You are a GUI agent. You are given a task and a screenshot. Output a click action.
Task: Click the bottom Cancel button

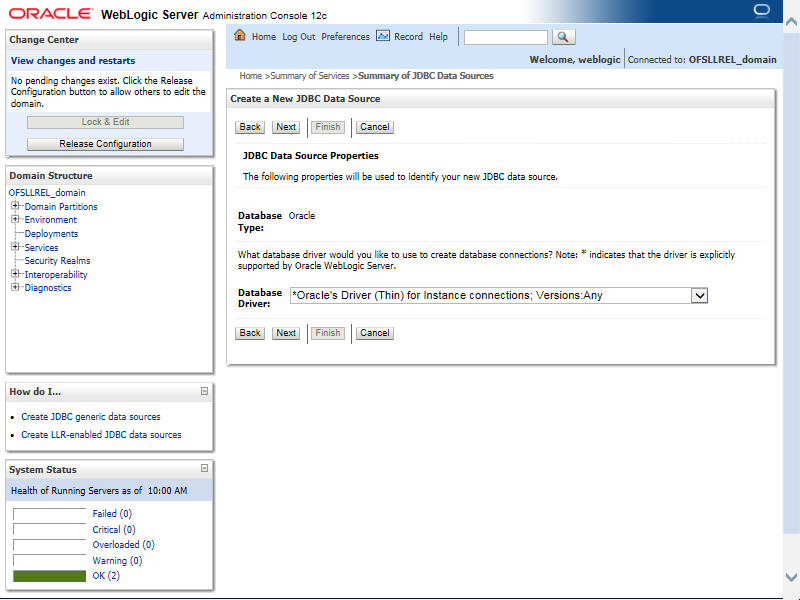pos(374,333)
